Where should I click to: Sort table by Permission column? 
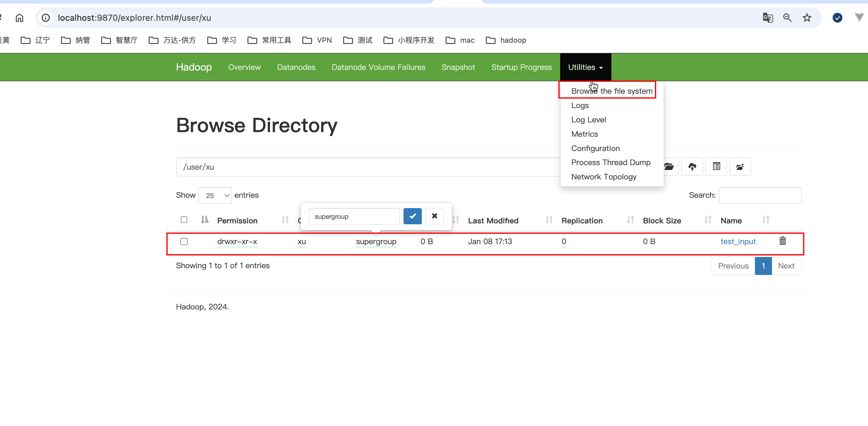click(237, 221)
